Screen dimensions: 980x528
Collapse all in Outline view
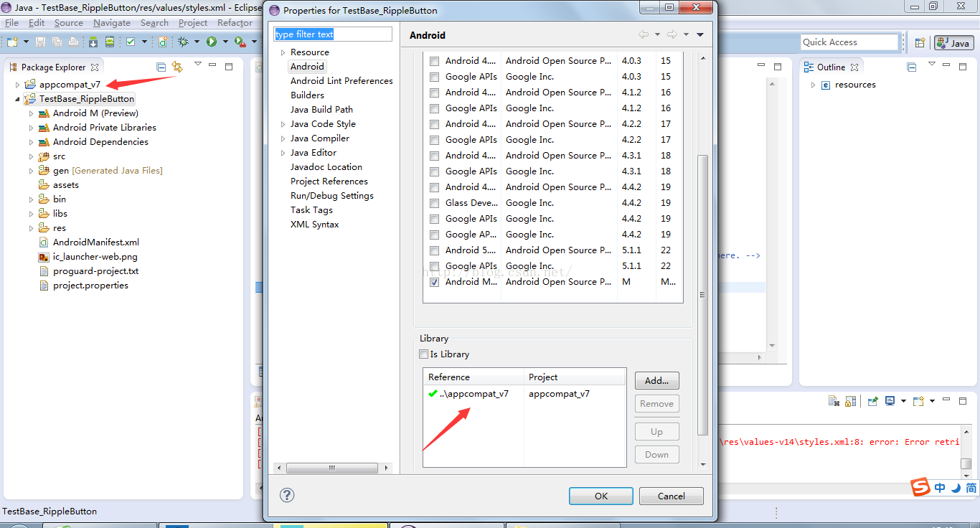point(912,67)
